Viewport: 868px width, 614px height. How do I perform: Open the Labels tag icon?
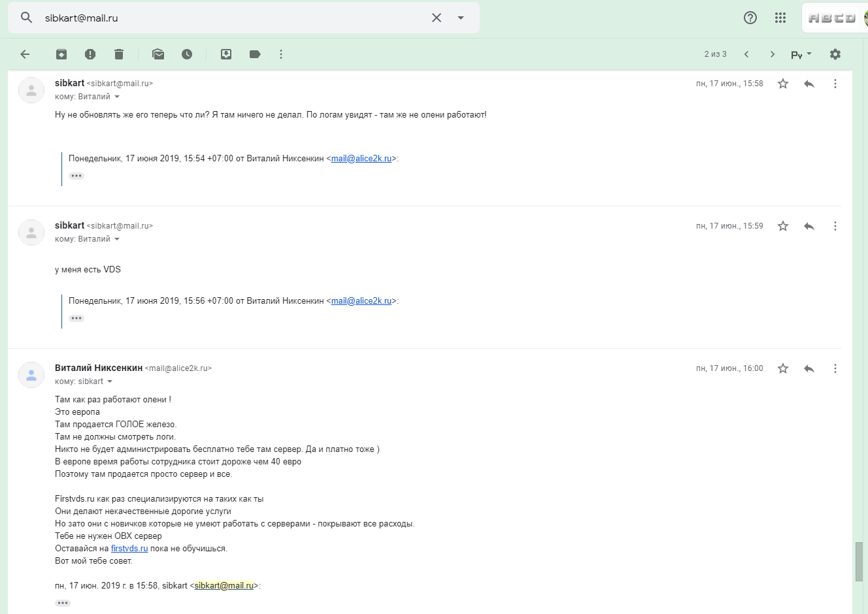tap(255, 54)
